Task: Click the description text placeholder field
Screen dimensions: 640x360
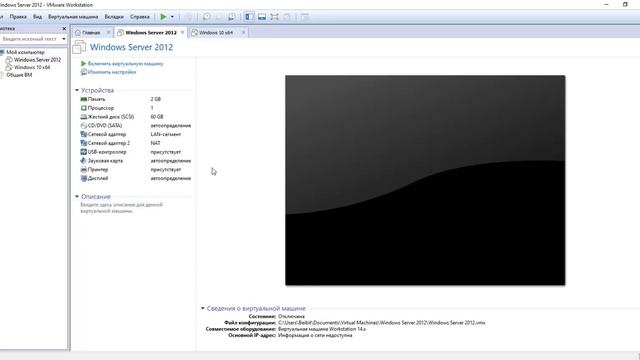Action: click(x=121, y=208)
